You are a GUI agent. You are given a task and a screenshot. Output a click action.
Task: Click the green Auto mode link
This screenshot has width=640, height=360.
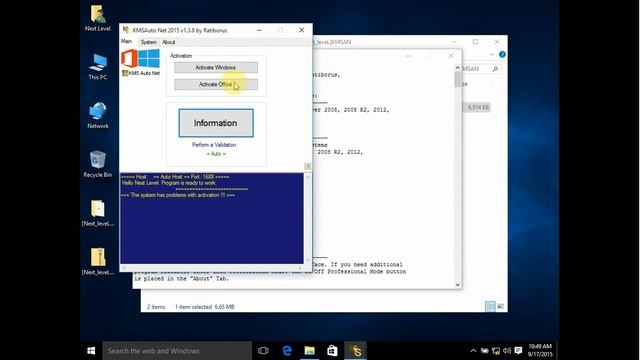point(216,154)
